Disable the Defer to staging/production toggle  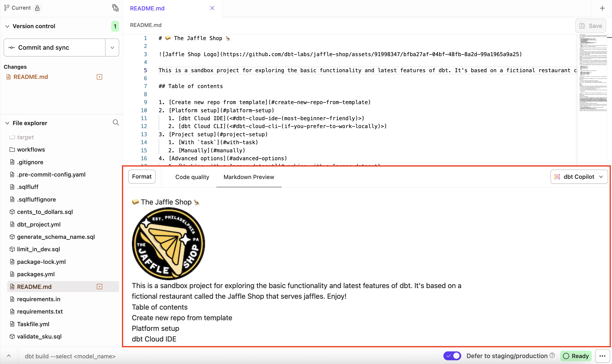click(452, 356)
